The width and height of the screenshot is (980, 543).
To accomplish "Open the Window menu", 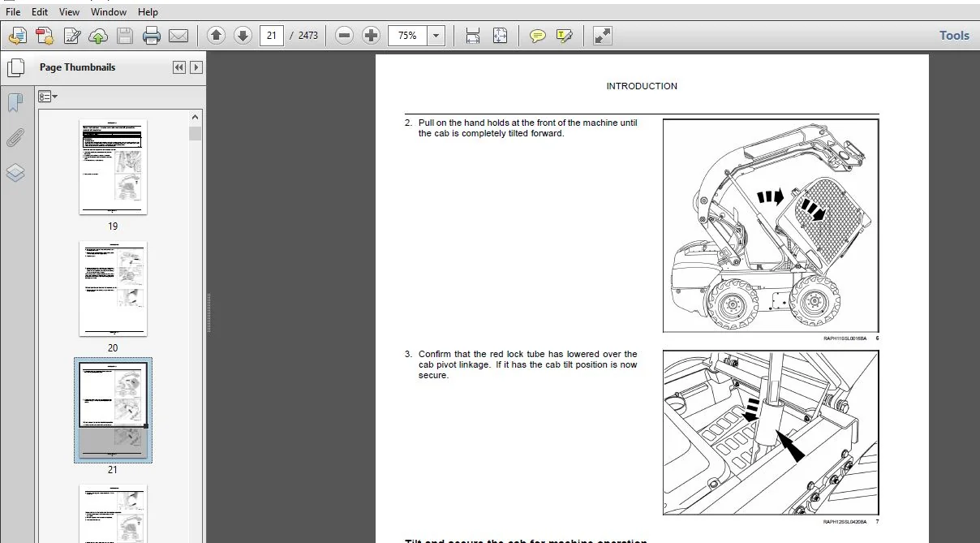I will pos(108,12).
